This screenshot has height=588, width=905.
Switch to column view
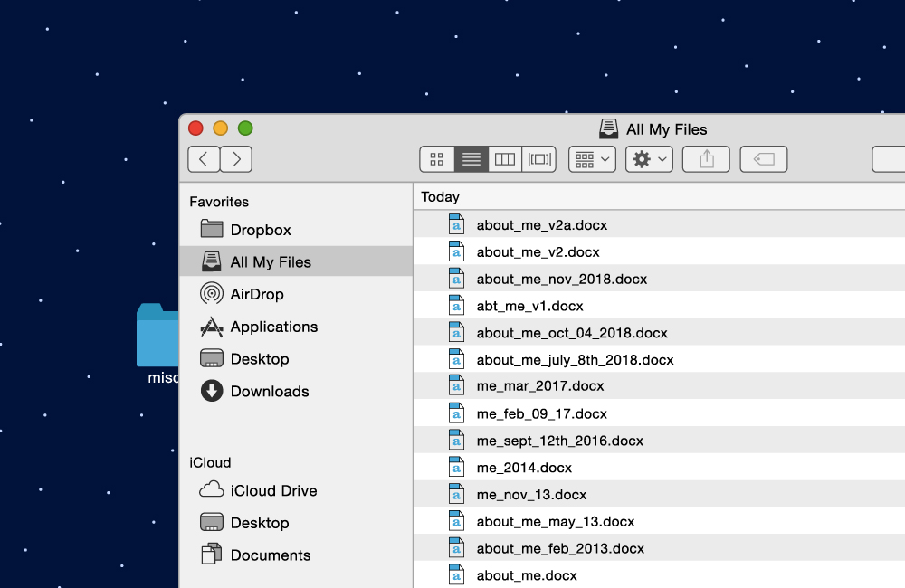[504, 159]
